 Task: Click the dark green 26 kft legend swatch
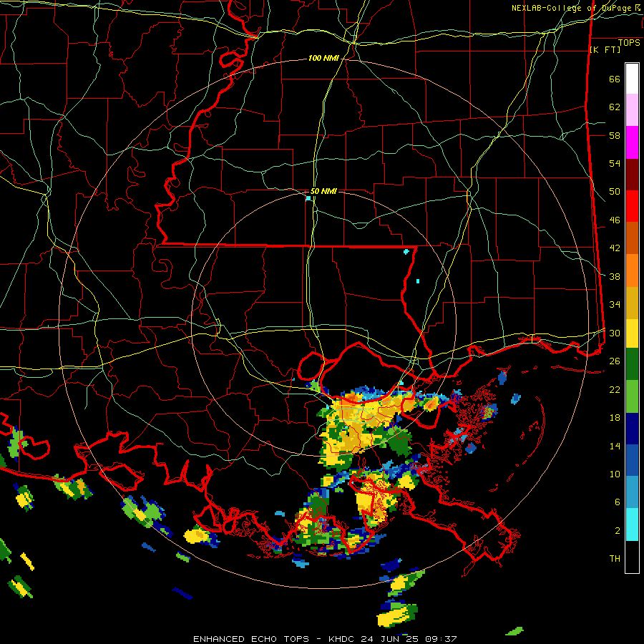tap(632, 364)
